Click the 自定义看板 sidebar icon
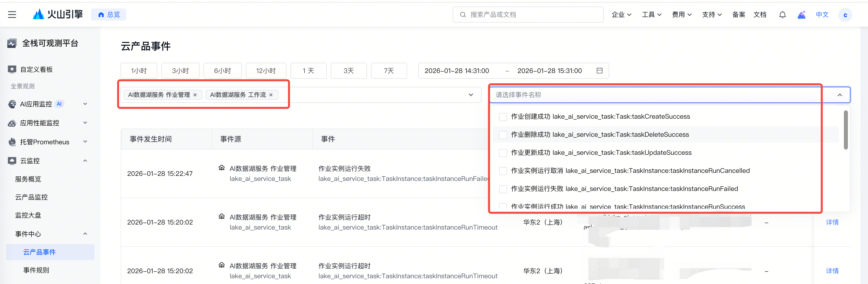The height and width of the screenshot is (284, 868). (12, 69)
